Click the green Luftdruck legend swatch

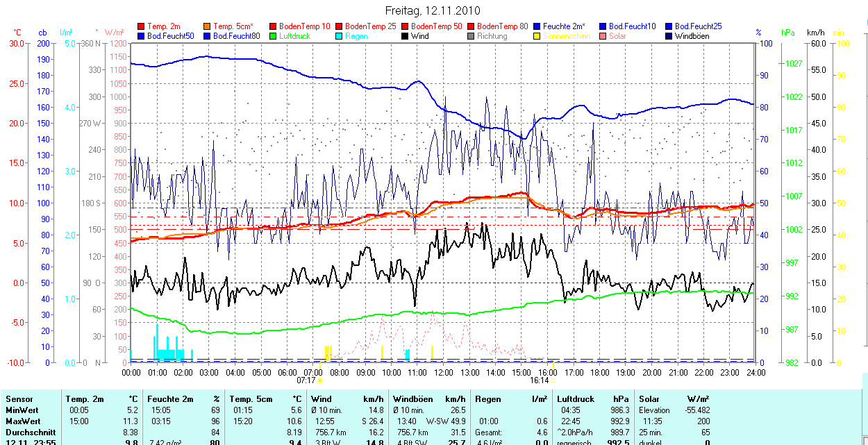coord(274,36)
